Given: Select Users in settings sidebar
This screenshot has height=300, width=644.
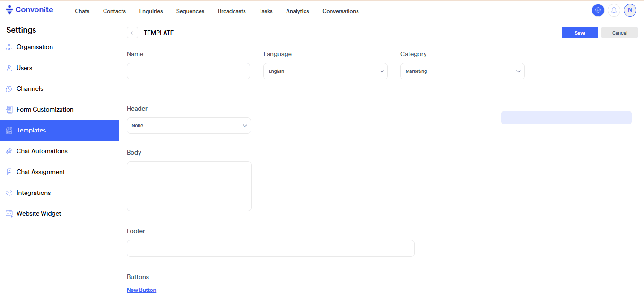Looking at the screenshot, I should click(59, 68).
